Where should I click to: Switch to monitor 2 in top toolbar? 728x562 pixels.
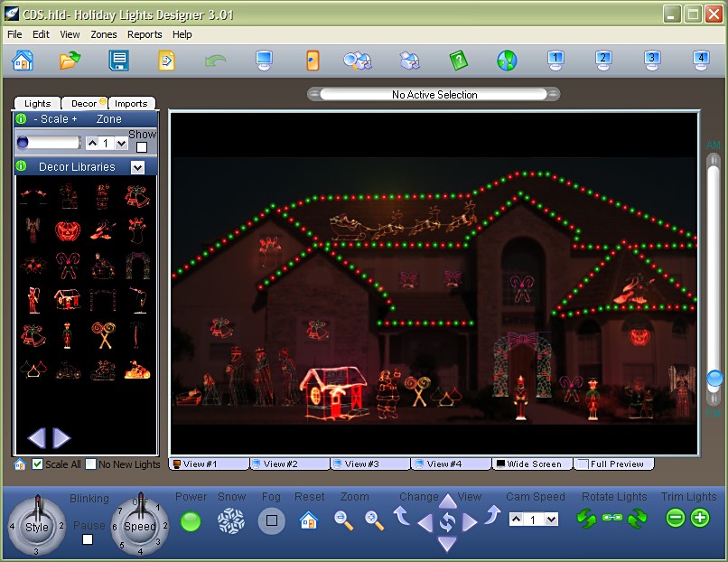point(603,61)
